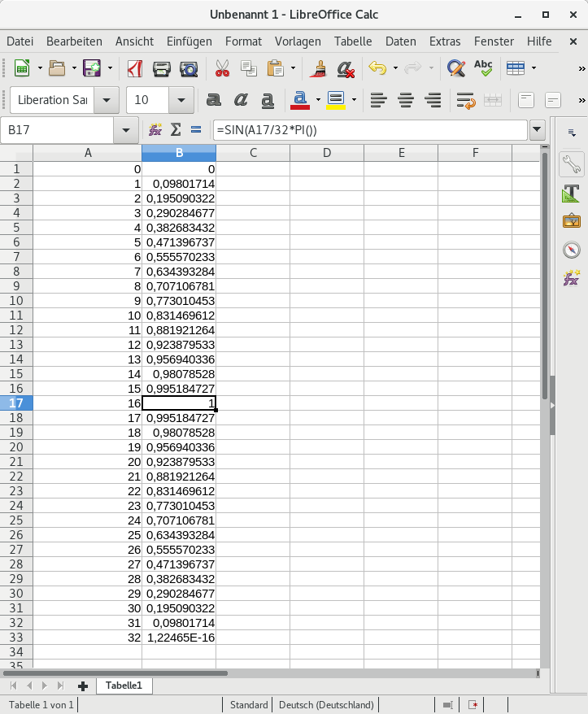Select the Tabelle1 sheet tab
Image resolution: width=588 pixels, height=714 pixels.
click(x=124, y=686)
